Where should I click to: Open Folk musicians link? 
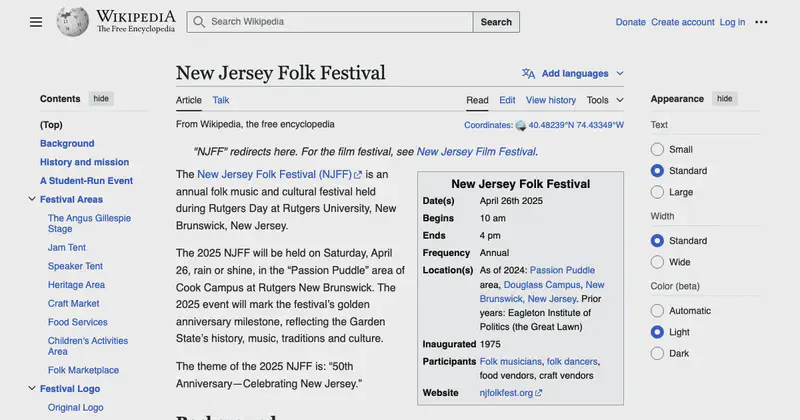click(510, 361)
